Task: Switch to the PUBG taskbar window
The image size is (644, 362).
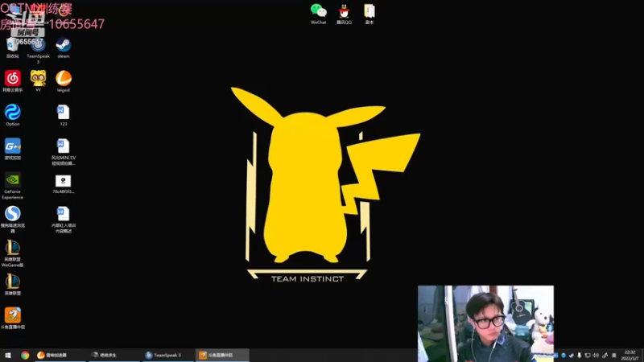Action: coord(114,355)
